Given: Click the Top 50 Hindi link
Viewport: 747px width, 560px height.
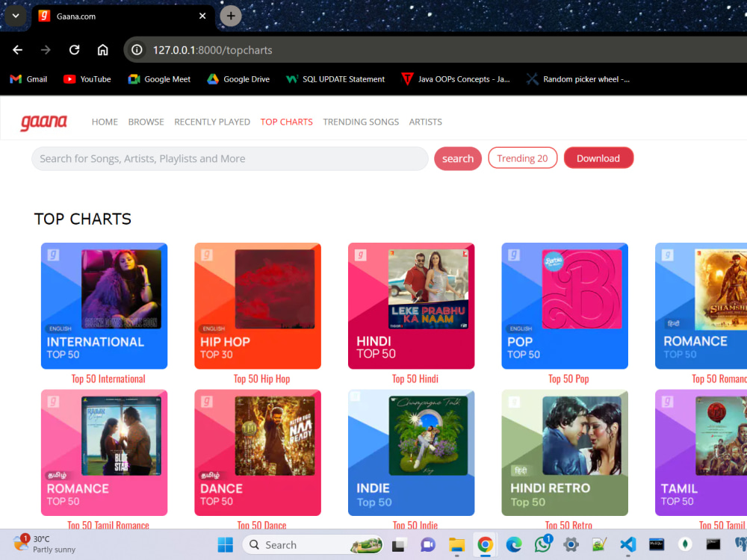Looking at the screenshot, I should [415, 379].
